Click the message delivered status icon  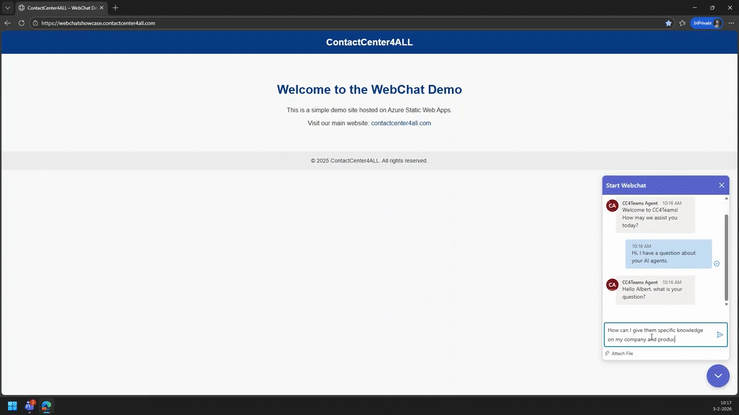[x=716, y=264]
